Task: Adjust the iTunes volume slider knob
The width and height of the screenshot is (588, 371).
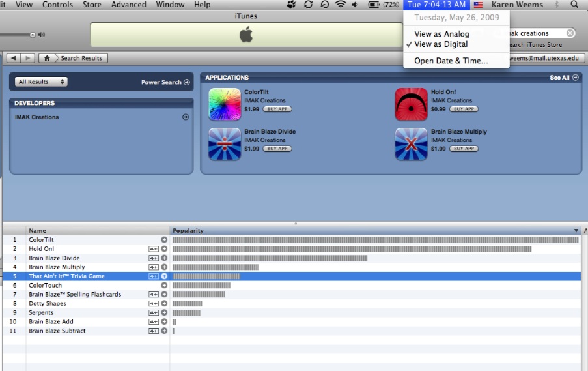Action: [x=33, y=35]
